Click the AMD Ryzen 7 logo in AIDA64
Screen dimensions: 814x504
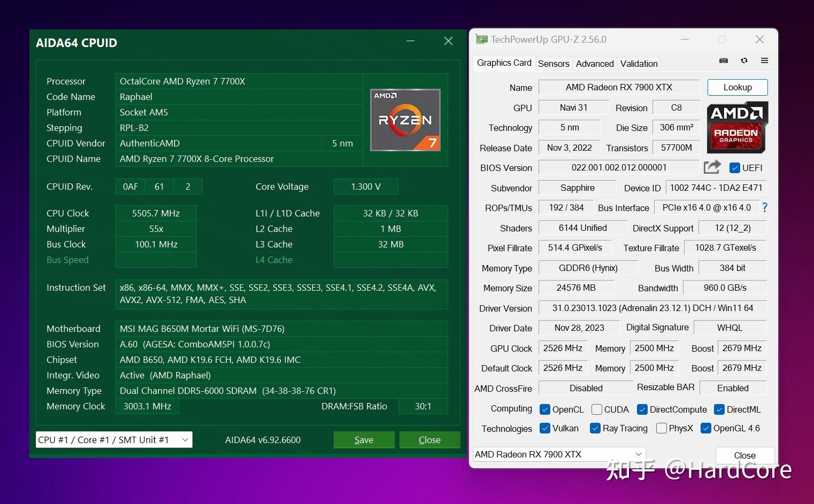405,120
